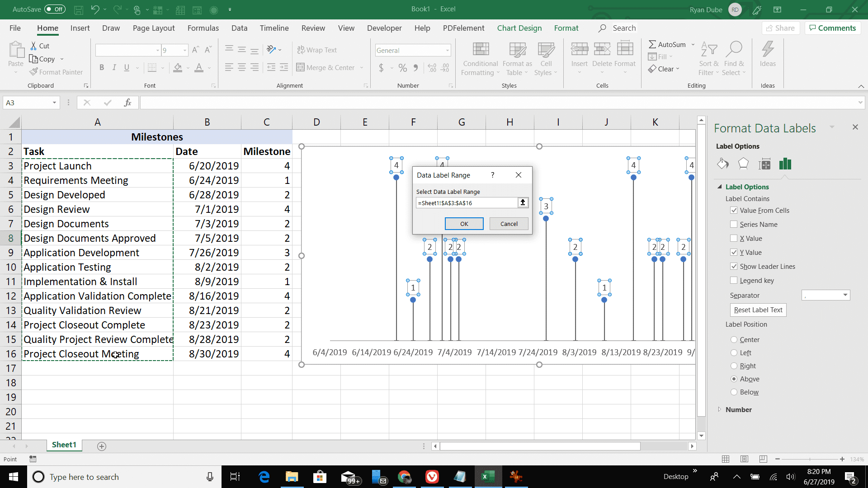Uncheck the Value From Cells checkbox

(x=734, y=210)
